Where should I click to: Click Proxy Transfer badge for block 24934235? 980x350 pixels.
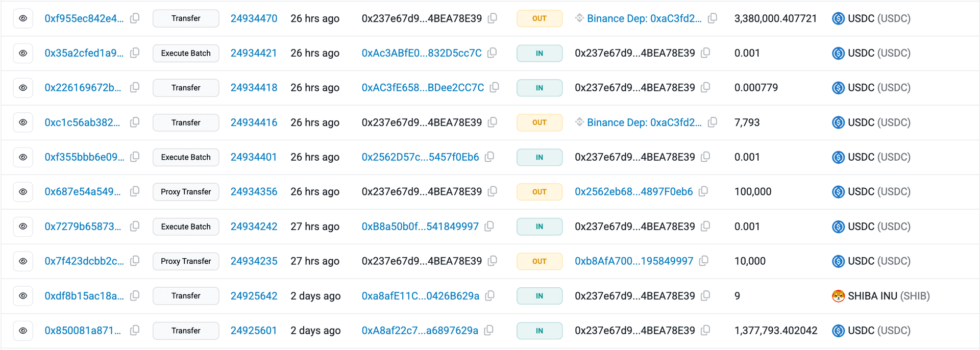(186, 261)
